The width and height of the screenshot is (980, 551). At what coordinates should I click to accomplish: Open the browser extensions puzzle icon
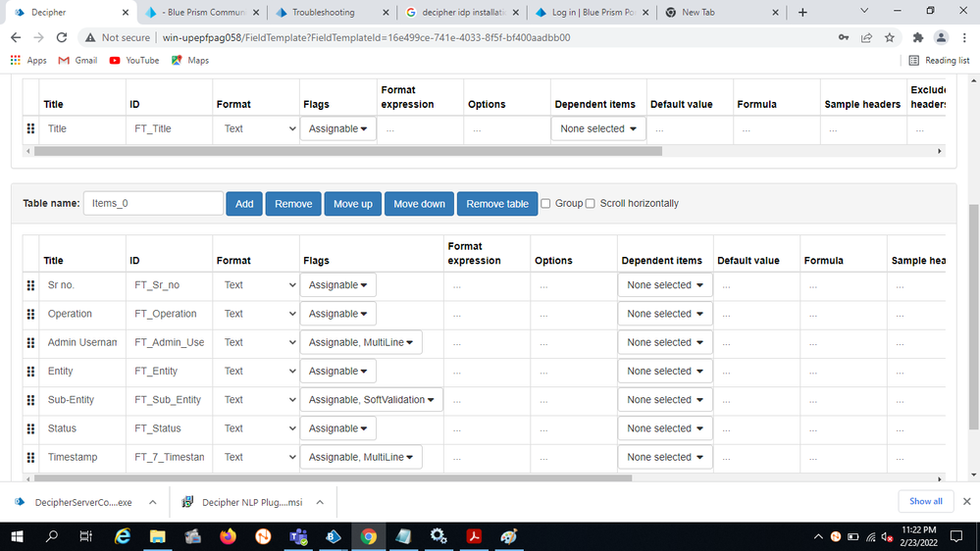[917, 37]
